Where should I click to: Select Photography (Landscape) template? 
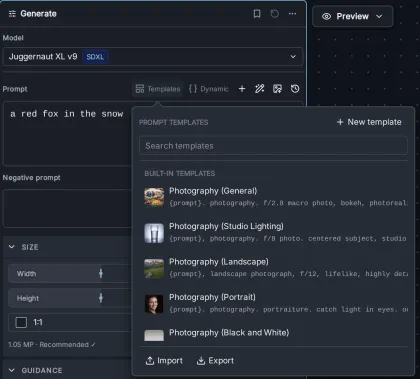coord(275,268)
